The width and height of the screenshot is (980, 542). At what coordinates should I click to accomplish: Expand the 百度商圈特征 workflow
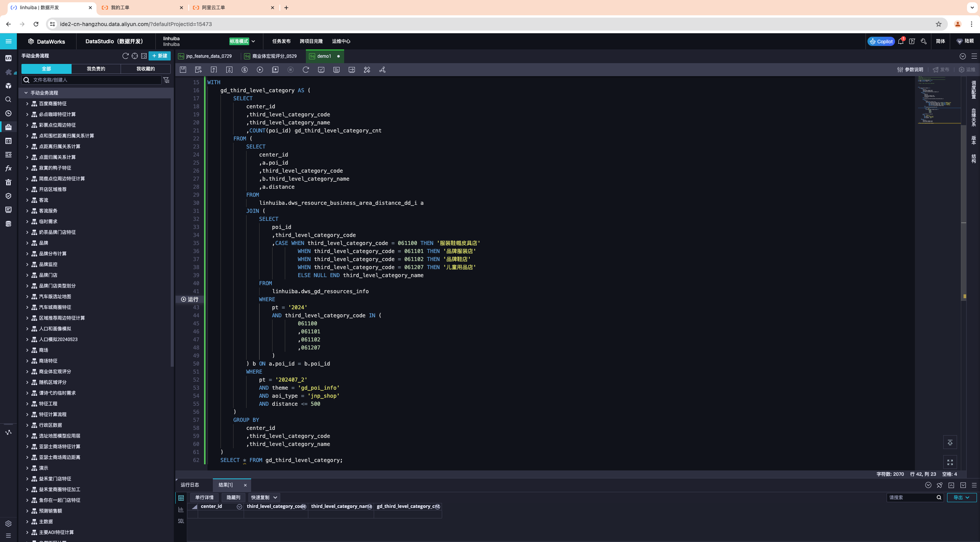27,104
